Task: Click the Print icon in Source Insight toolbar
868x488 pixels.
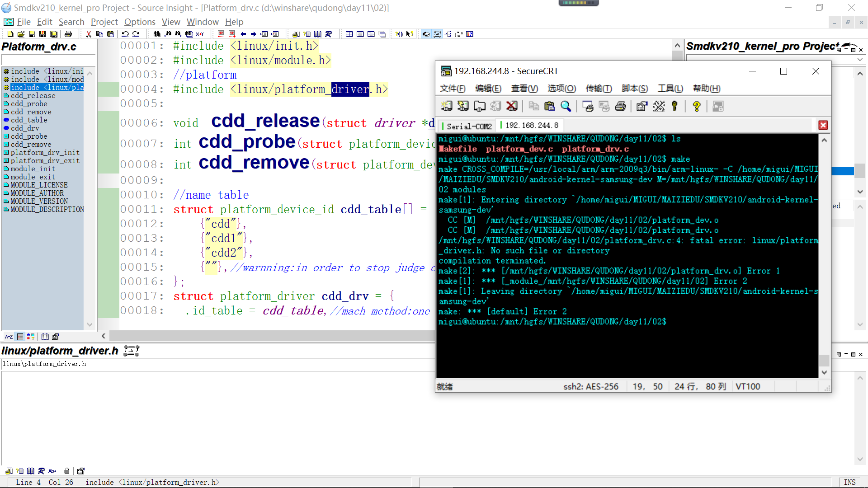Action: pyautogui.click(x=68, y=34)
